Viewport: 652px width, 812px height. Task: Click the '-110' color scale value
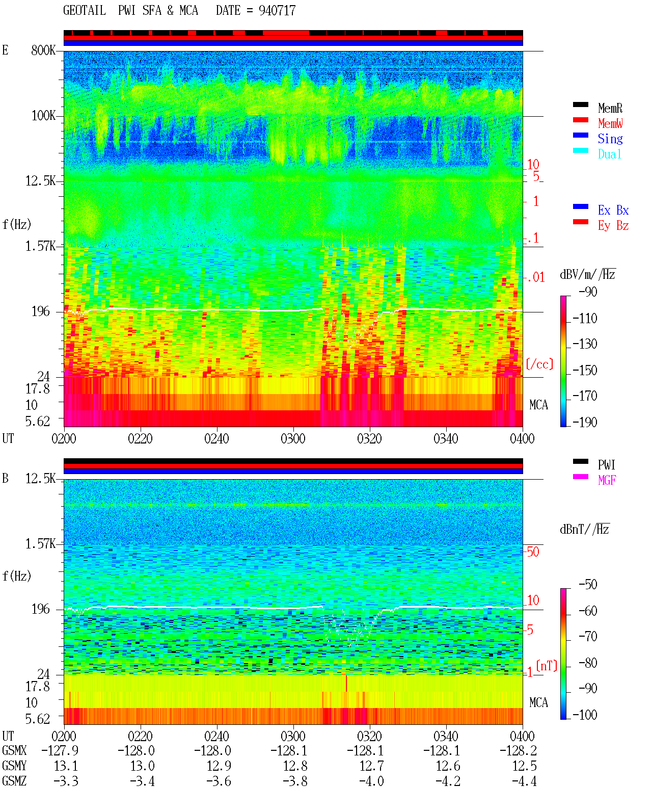click(585, 319)
